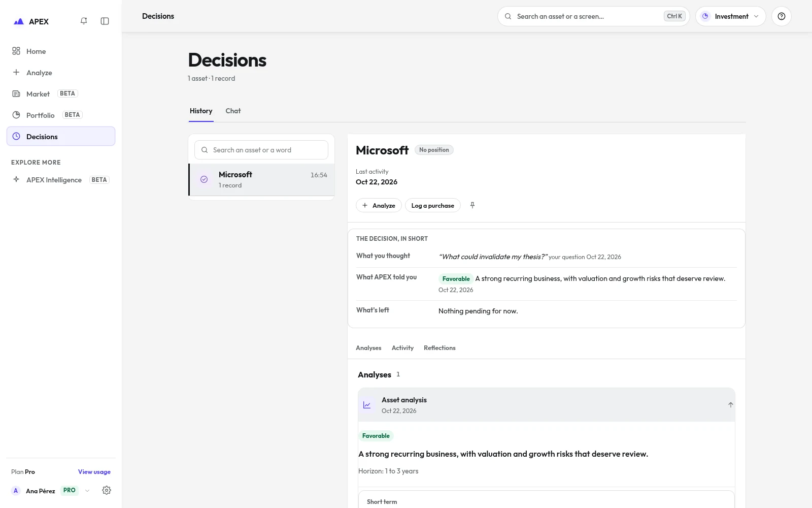Click the Favorable tag in analysis card
This screenshot has width=812, height=508.
tap(376, 436)
